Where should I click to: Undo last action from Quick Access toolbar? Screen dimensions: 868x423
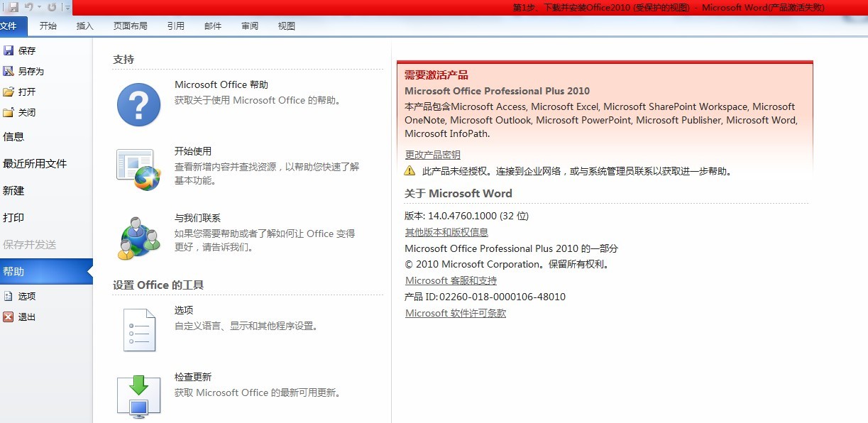coord(29,6)
